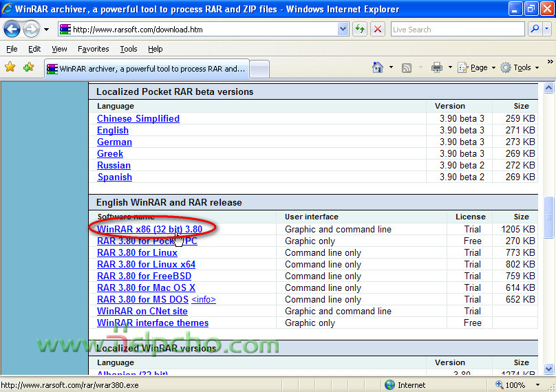Screen dimensions: 556x392
Task: Click the Print icon
Action: pos(437,67)
